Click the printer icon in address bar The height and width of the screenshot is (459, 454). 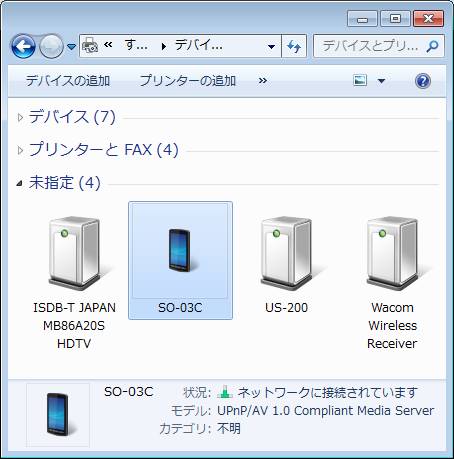click(x=90, y=46)
